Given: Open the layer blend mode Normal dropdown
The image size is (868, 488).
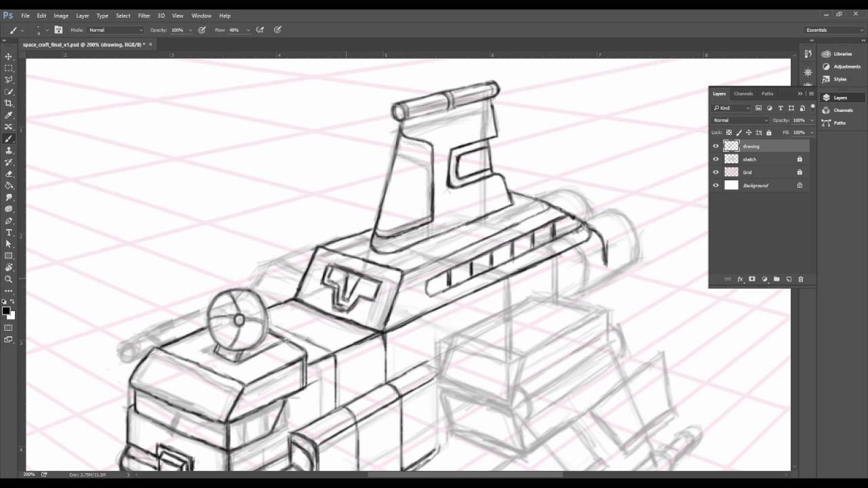Looking at the screenshot, I should pos(741,120).
